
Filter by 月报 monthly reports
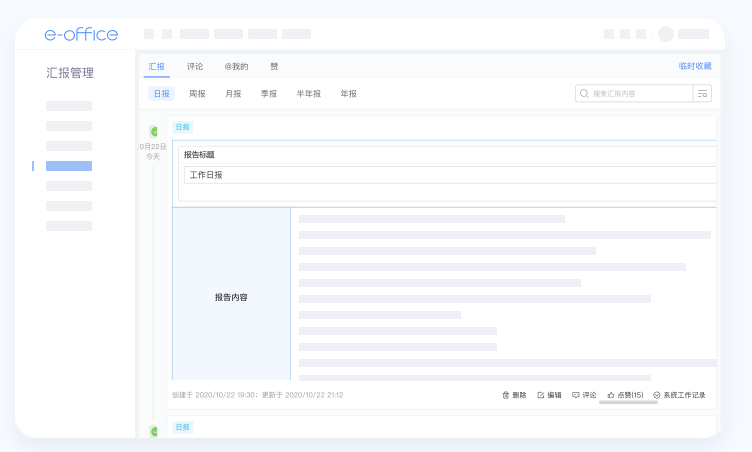(x=233, y=94)
